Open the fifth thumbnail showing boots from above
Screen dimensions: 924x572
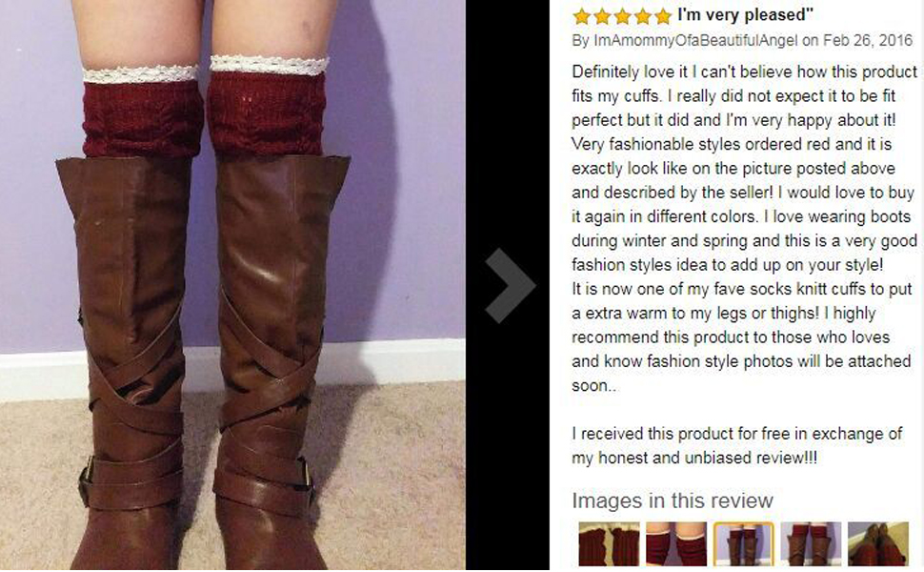click(x=878, y=543)
